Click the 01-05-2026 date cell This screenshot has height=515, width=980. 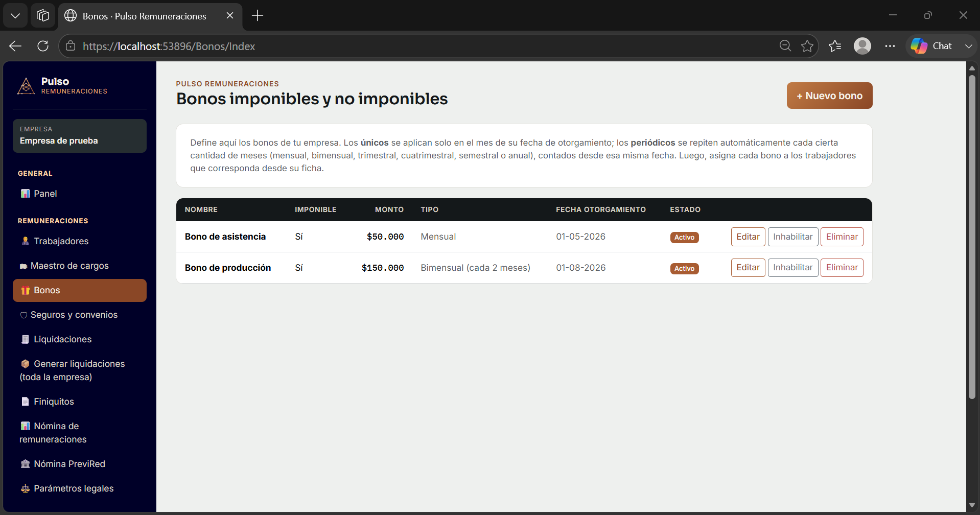pos(580,237)
